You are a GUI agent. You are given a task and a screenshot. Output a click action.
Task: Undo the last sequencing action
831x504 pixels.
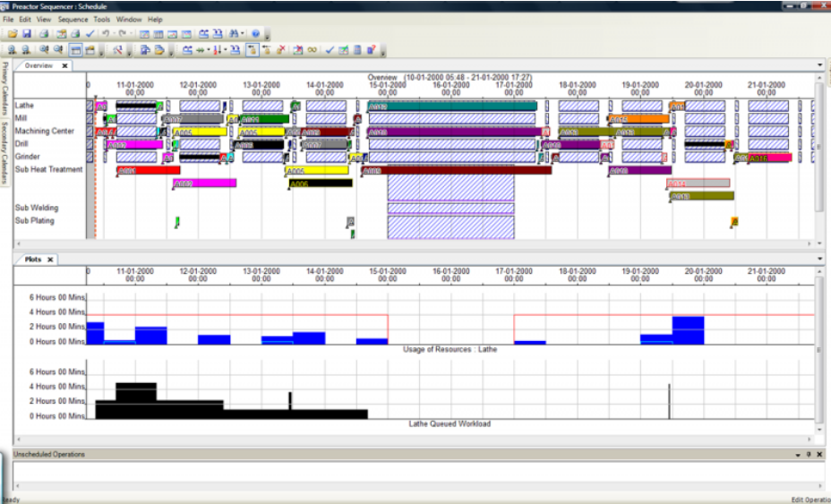tap(106, 33)
